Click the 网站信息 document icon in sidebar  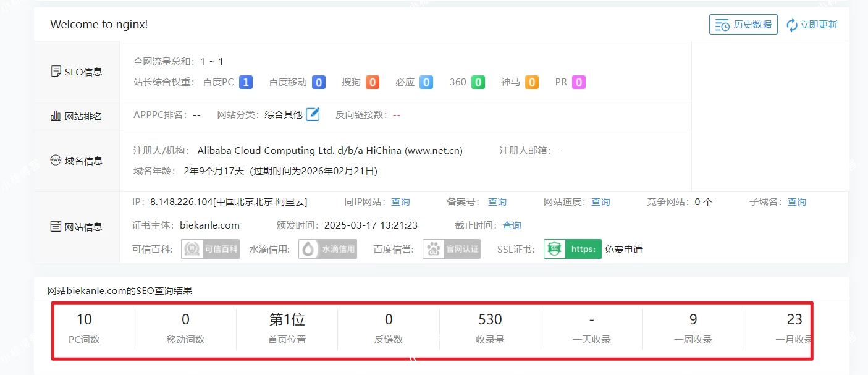click(x=55, y=226)
